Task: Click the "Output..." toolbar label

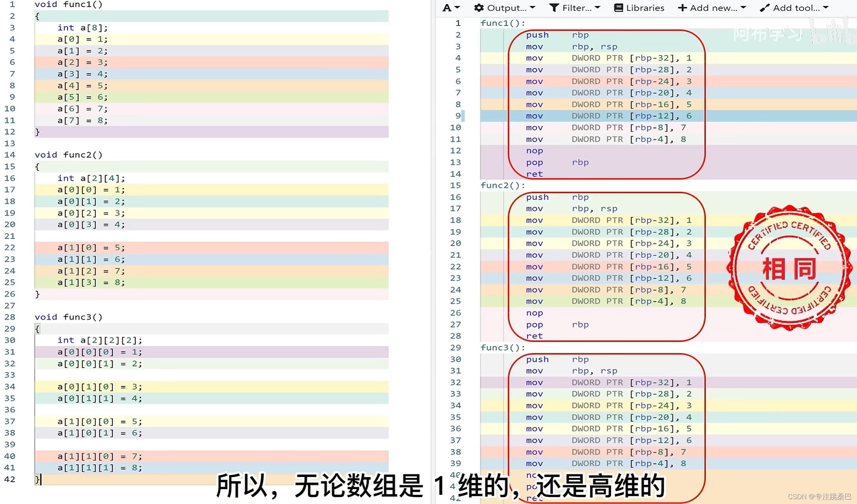Action: coord(507,7)
